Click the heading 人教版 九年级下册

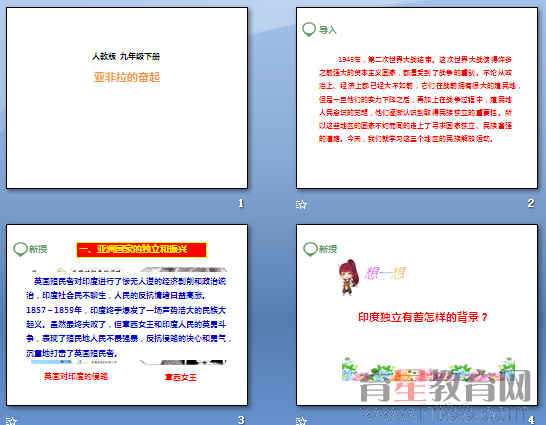tap(126, 56)
